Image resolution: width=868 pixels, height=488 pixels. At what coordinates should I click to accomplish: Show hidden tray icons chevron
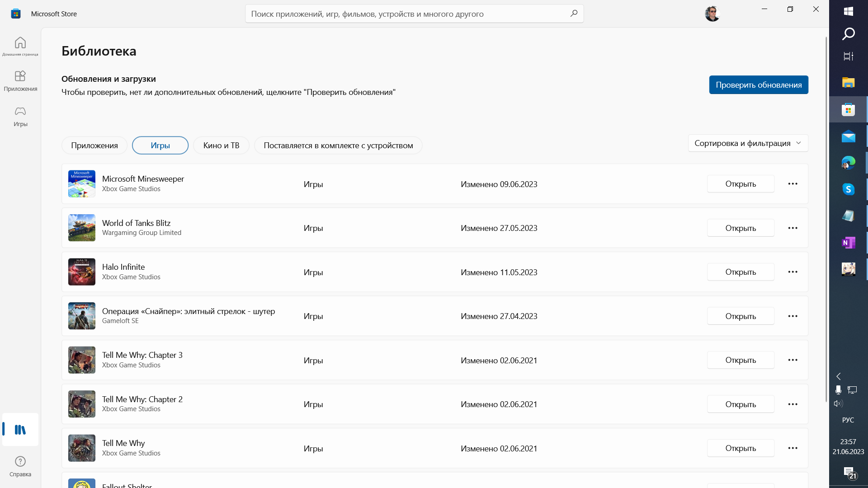(839, 376)
